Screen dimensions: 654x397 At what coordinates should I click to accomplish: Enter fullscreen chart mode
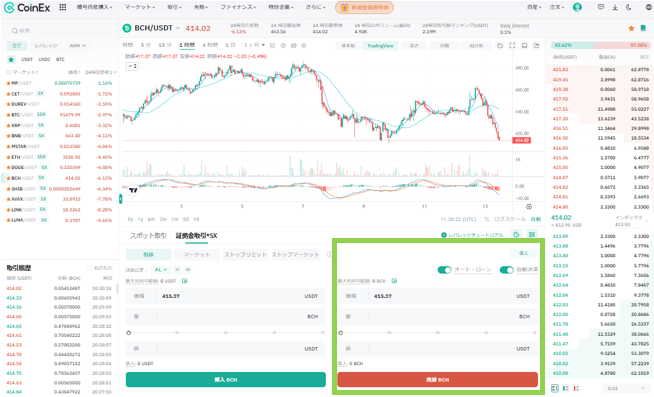512,45
